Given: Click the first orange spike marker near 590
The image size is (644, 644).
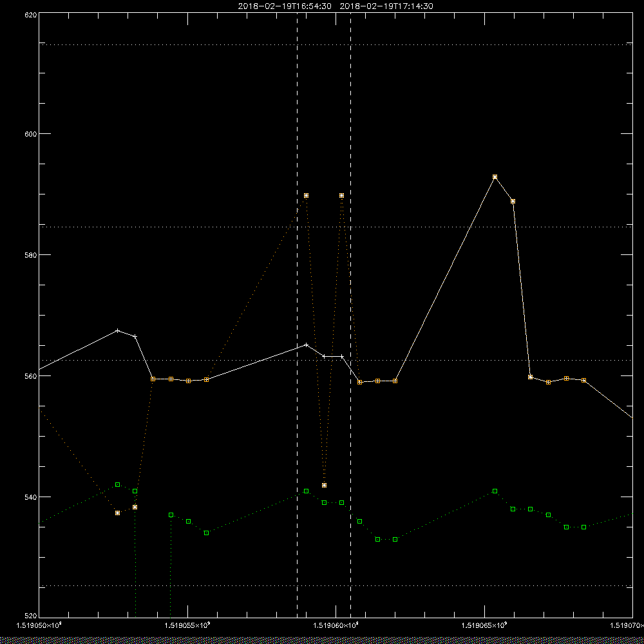Looking at the screenshot, I should (x=306, y=196).
